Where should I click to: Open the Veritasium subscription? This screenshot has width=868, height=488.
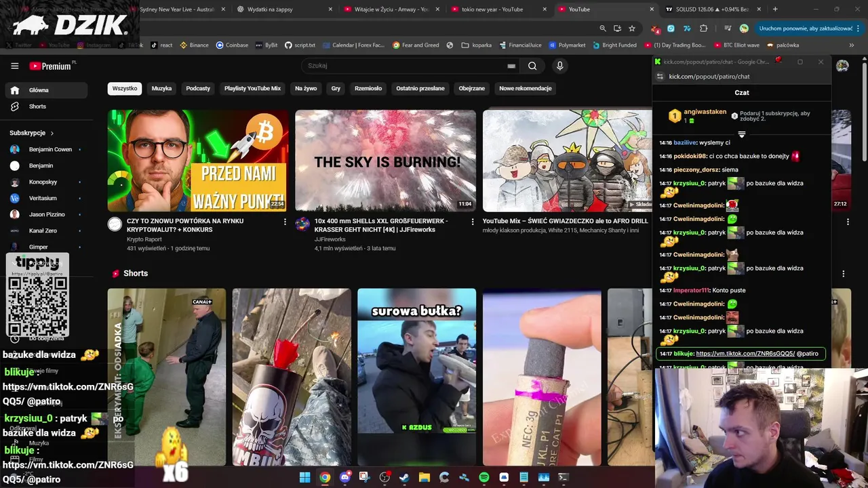(x=46, y=198)
